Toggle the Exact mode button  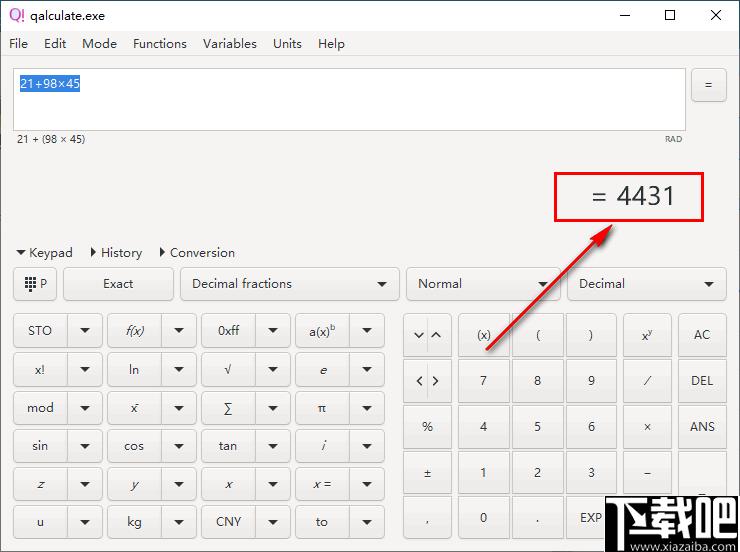[x=118, y=284]
